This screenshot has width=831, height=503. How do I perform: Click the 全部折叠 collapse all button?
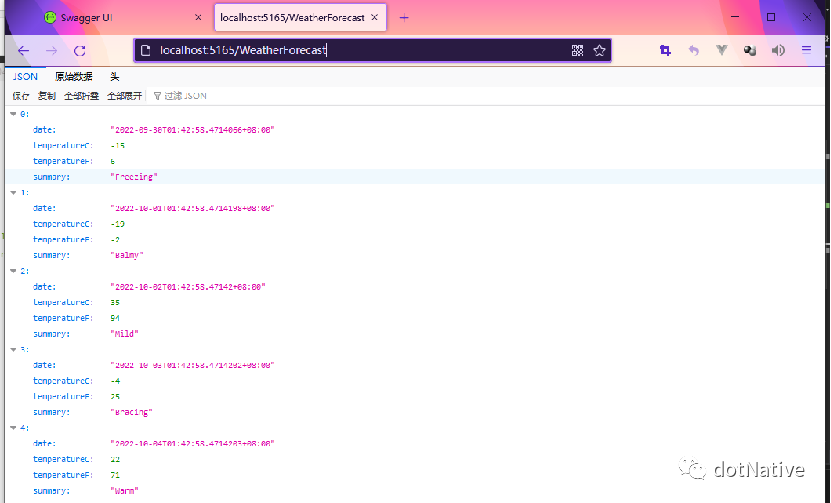[81, 96]
